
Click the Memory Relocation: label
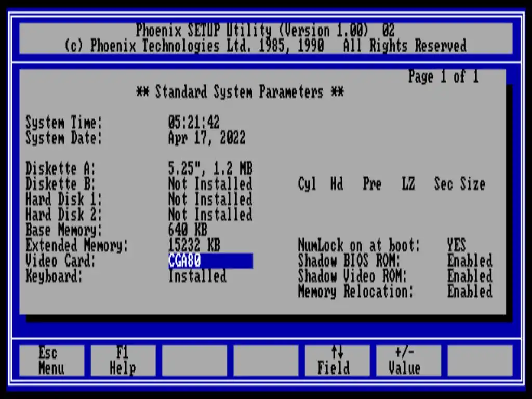click(356, 291)
